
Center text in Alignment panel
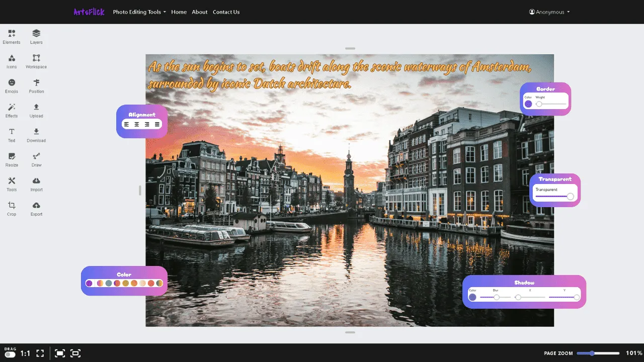pos(136,124)
